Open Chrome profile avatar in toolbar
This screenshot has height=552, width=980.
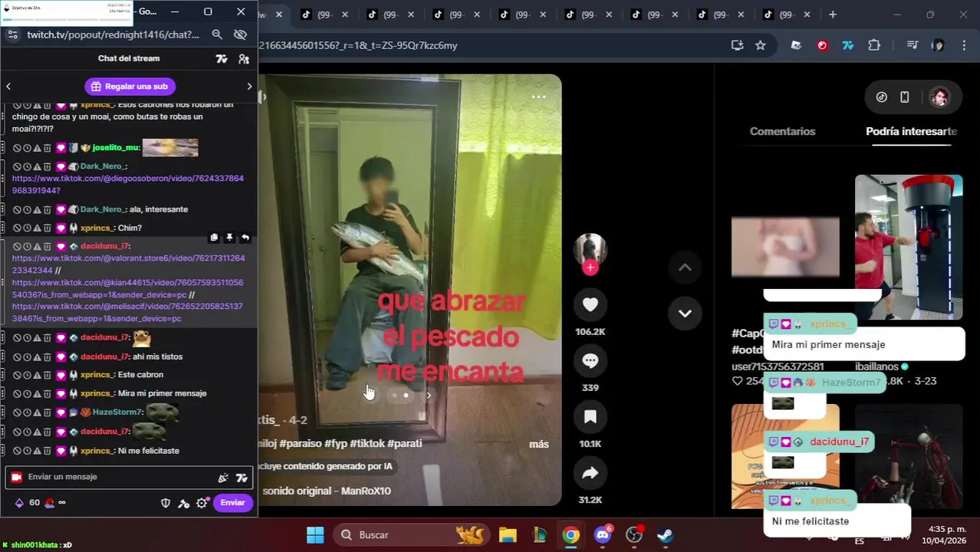938,45
